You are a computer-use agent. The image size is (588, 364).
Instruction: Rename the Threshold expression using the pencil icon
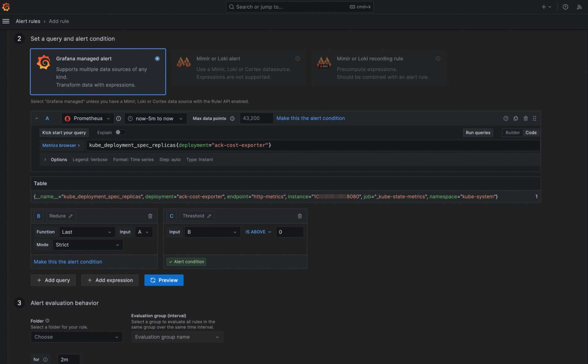[209, 216]
